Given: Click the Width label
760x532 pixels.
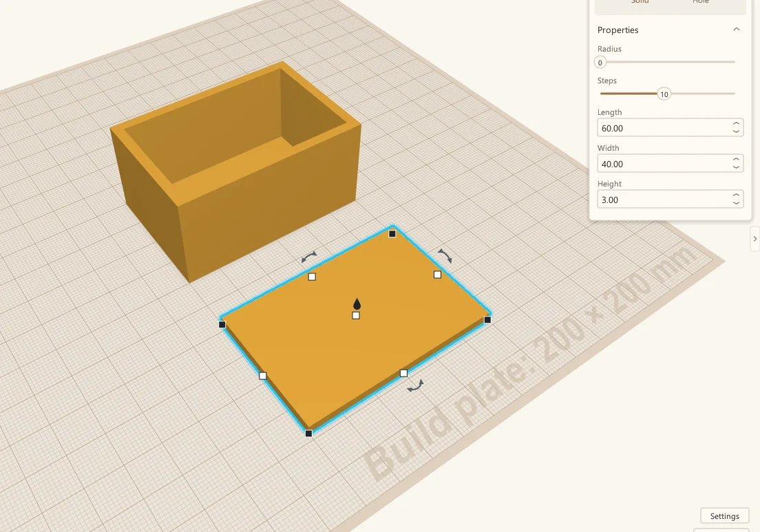Looking at the screenshot, I should point(608,148).
